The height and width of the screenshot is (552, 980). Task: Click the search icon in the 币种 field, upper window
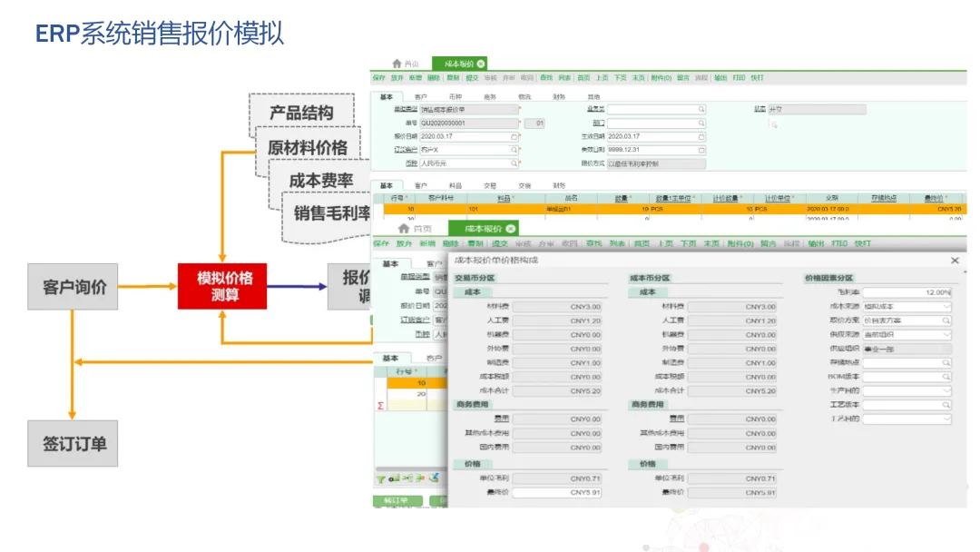pyautogui.click(x=514, y=163)
